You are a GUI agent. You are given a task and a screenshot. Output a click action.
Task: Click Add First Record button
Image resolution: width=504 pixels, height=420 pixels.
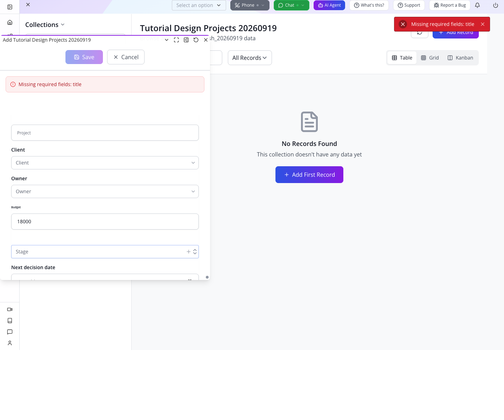[309, 175]
